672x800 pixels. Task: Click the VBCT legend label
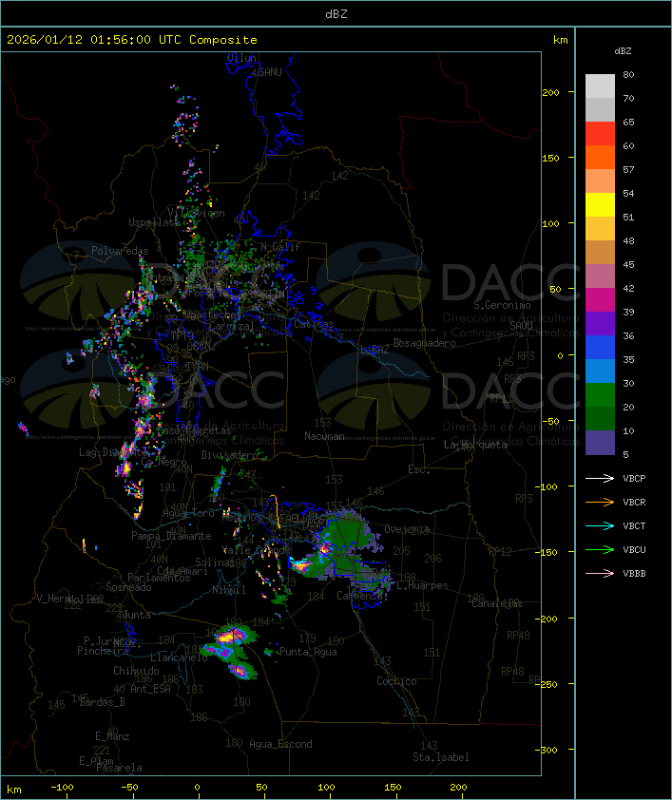(634, 526)
